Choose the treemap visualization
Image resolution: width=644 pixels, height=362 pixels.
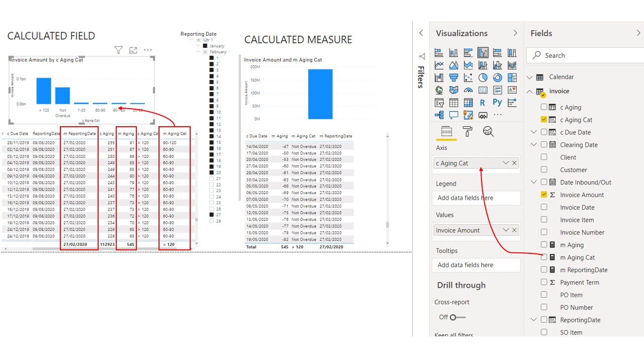(x=512, y=77)
